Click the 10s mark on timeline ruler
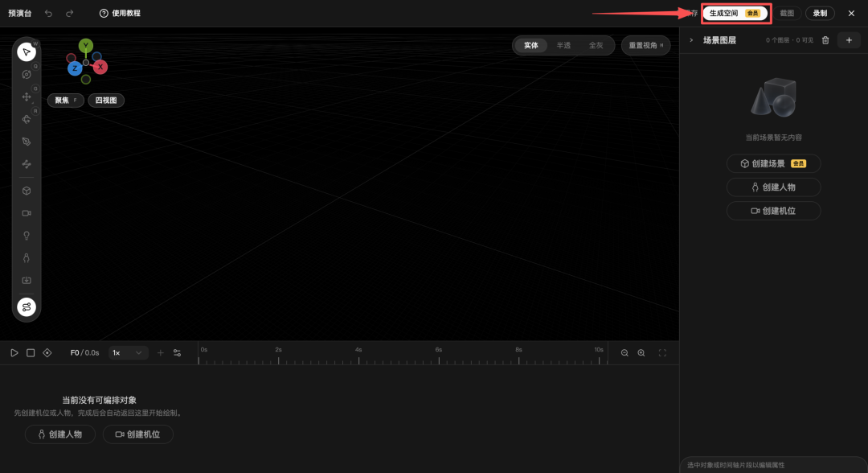The image size is (868, 473). (x=599, y=349)
